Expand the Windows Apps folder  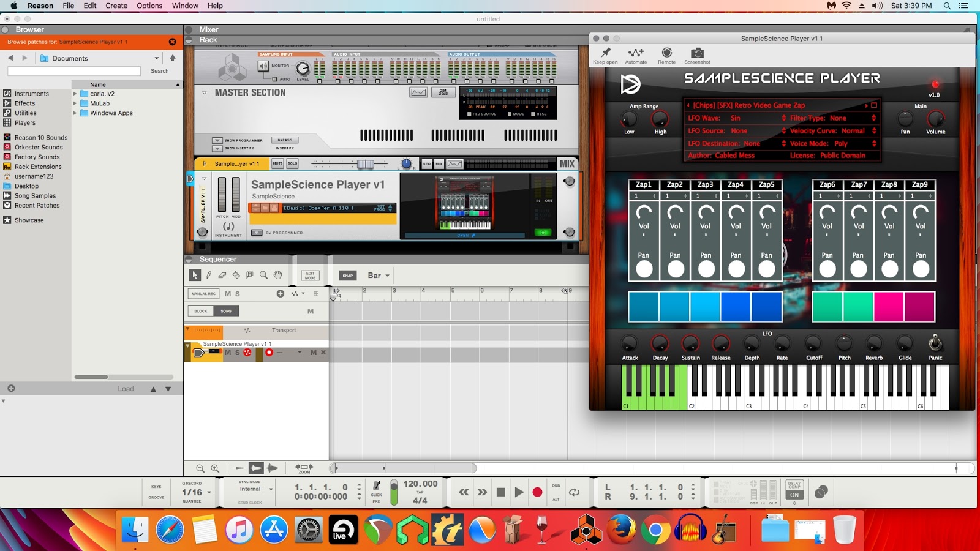(75, 113)
